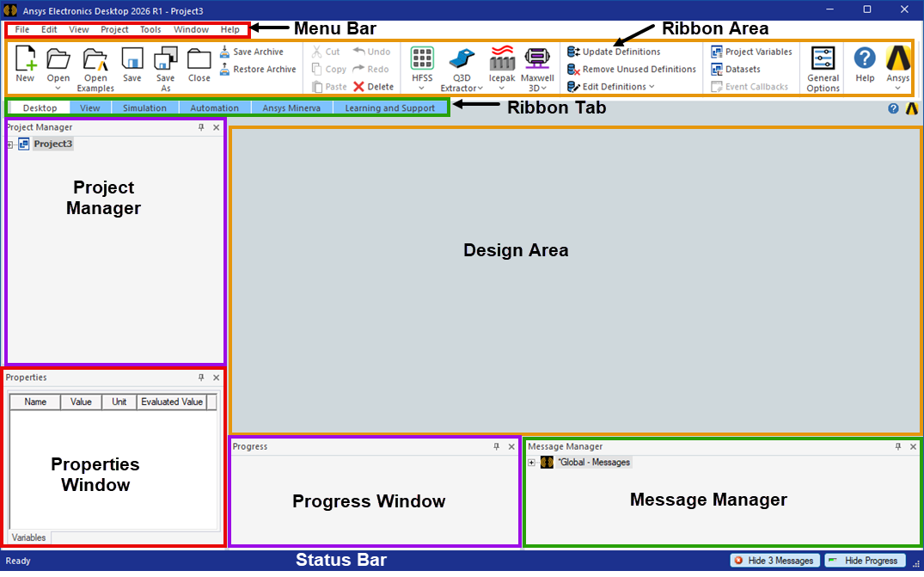
Task: Pin the Progress panel
Action: click(496, 447)
